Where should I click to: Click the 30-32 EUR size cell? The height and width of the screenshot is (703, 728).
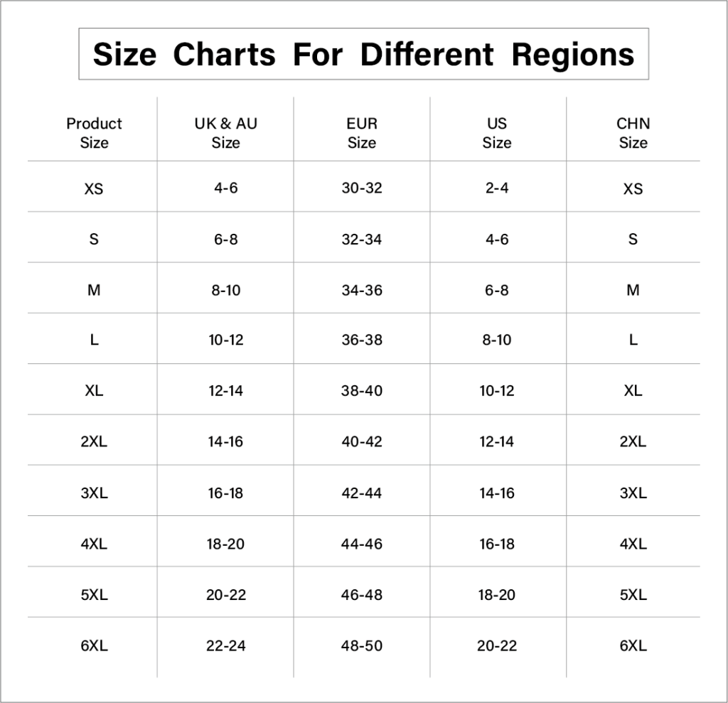point(362,188)
